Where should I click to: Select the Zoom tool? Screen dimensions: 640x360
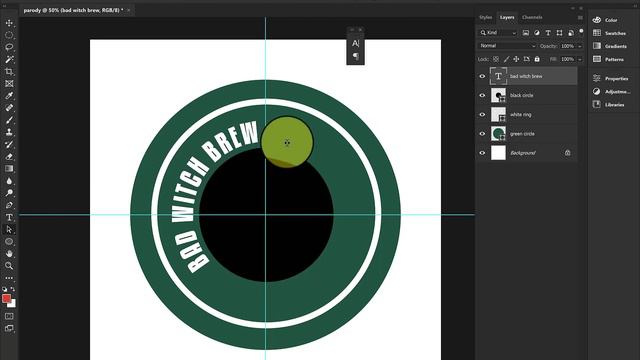pyautogui.click(x=9, y=266)
